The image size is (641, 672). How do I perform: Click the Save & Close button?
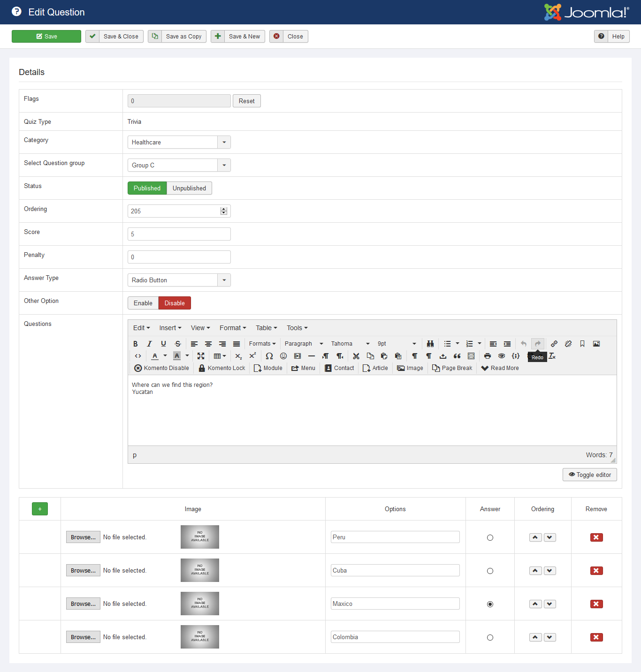click(114, 37)
